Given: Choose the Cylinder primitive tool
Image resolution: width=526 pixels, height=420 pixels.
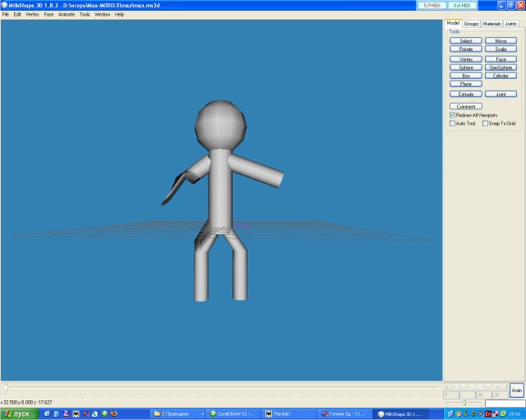Looking at the screenshot, I should tap(501, 76).
